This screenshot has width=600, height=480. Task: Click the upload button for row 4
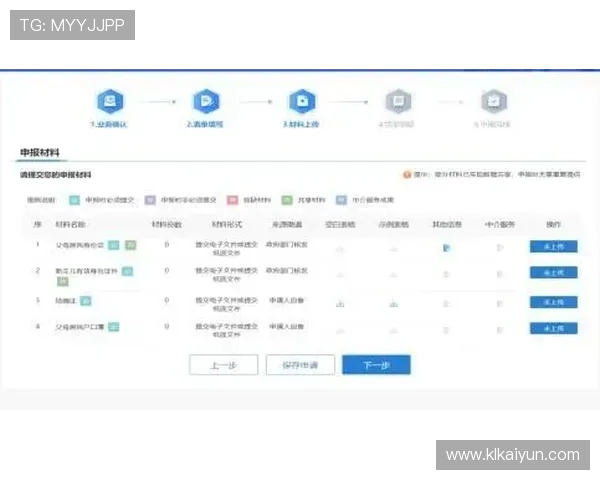tap(554, 328)
